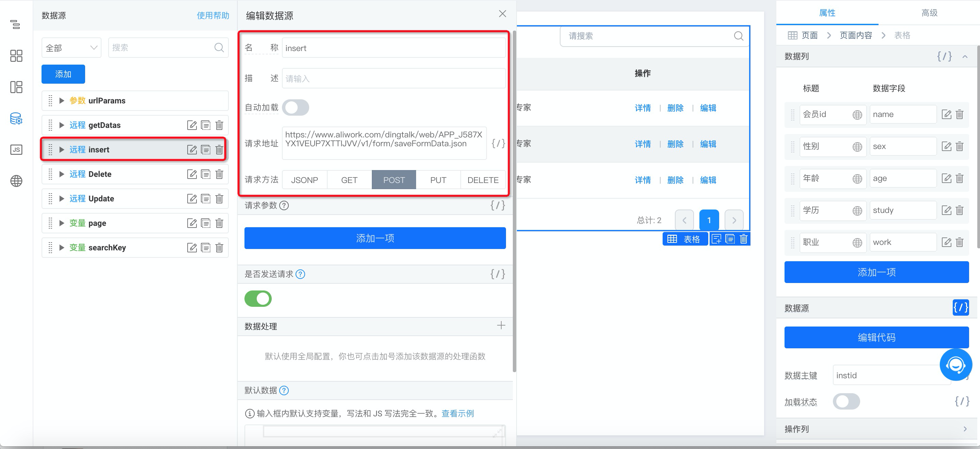Close the edit data source panel
Viewport: 980px width, 449px height.
pos(503,14)
